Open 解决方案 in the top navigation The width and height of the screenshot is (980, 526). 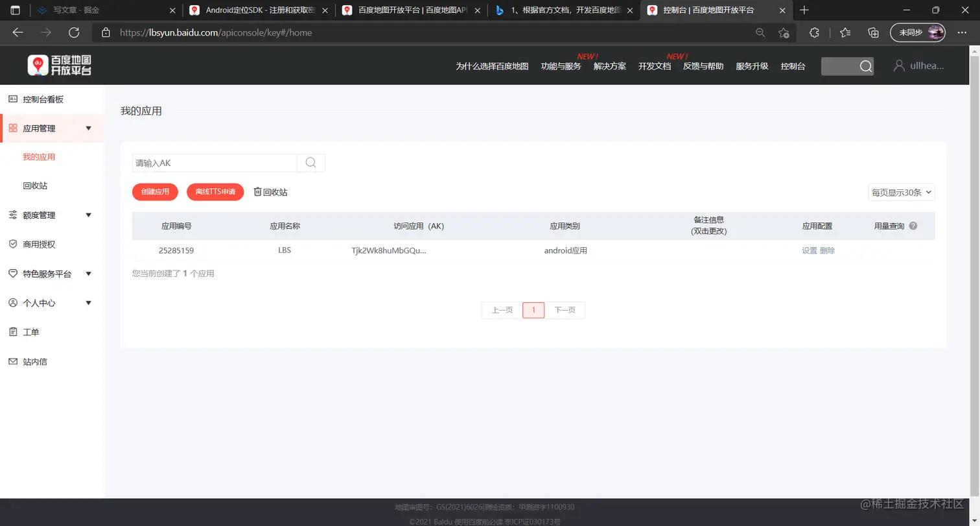click(610, 66)
